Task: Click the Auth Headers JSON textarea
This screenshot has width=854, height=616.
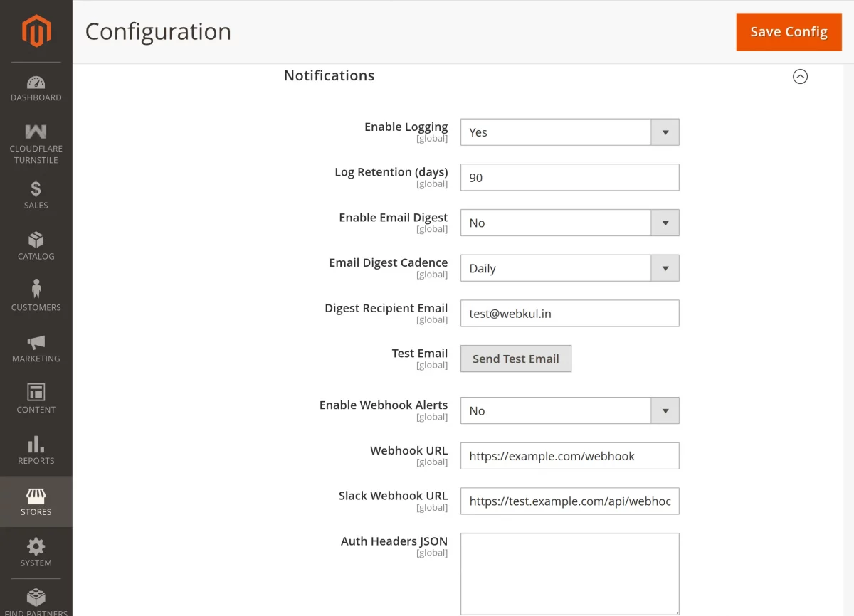Action: point(569,573)
